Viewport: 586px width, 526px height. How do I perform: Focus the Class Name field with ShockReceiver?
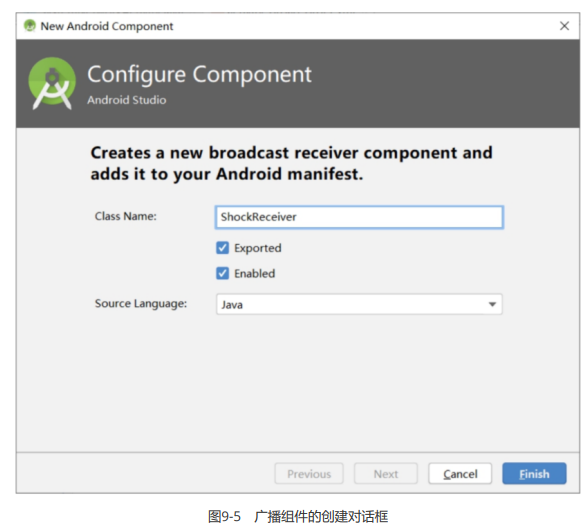coord(359,217)
